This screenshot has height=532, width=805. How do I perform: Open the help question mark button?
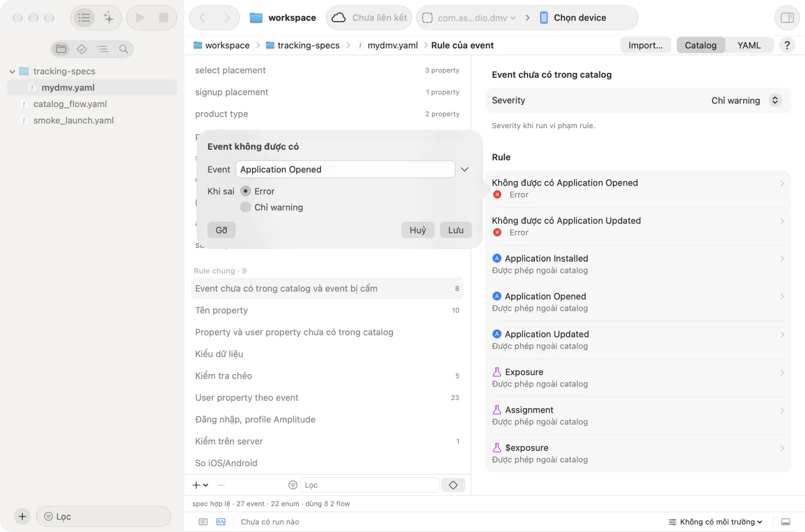(x=787, y=45)
